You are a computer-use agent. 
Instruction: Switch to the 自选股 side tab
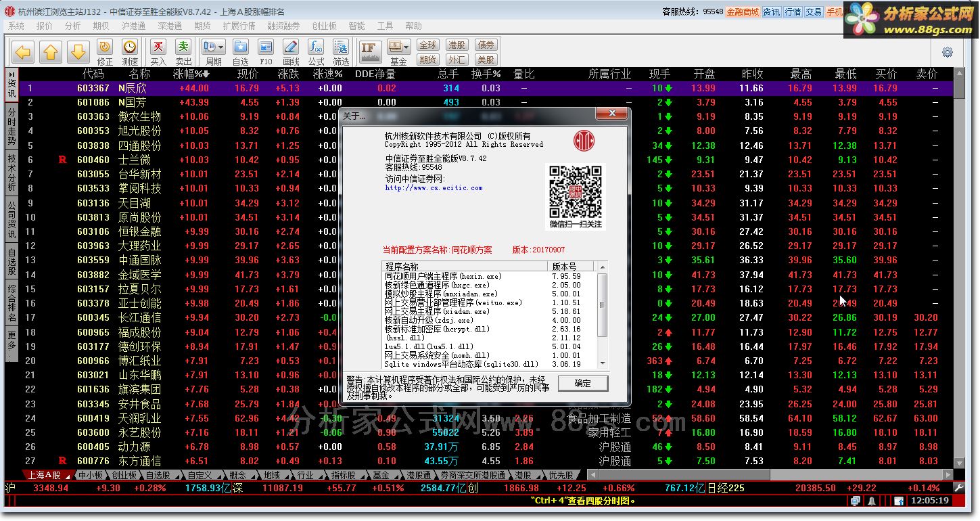click(x=11, y=261)
